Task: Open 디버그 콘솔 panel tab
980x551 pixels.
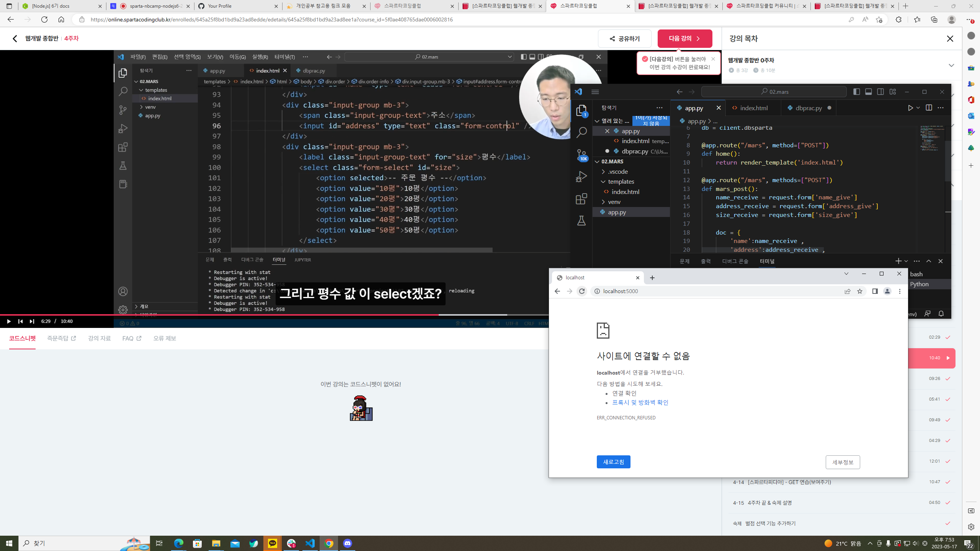Action: coord(735,261)
